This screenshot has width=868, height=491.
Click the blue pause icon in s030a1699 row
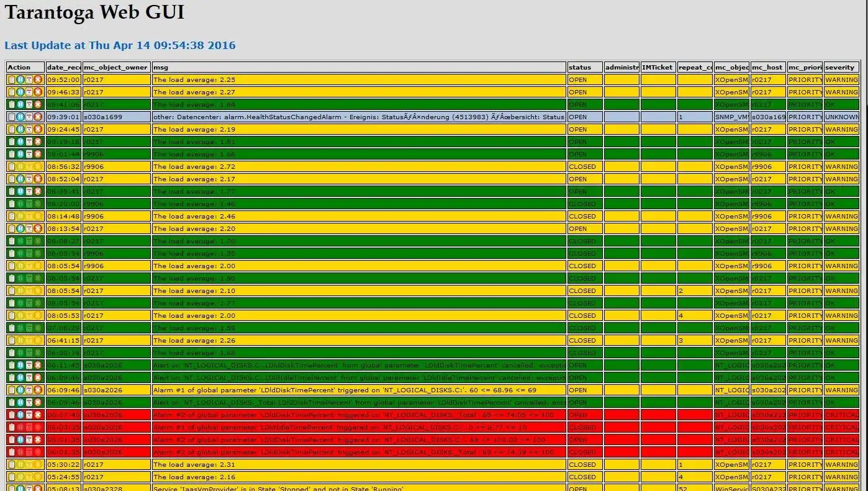click(x=20, y=117)
